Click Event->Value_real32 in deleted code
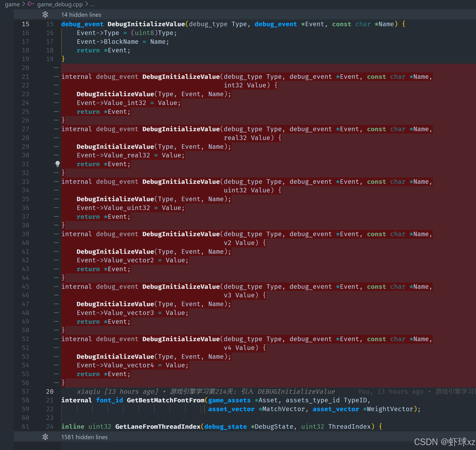The width and height of the screenshot is (476, 450). (113, 155)
